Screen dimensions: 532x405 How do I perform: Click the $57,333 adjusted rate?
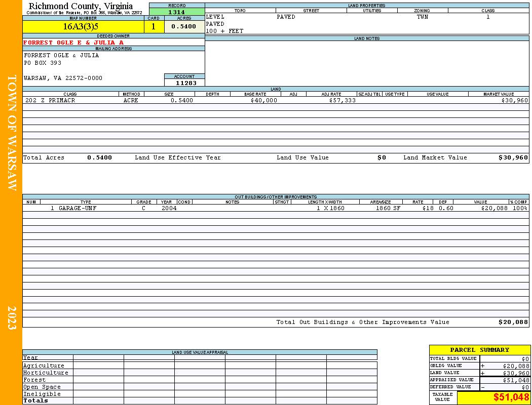point(343,100)
